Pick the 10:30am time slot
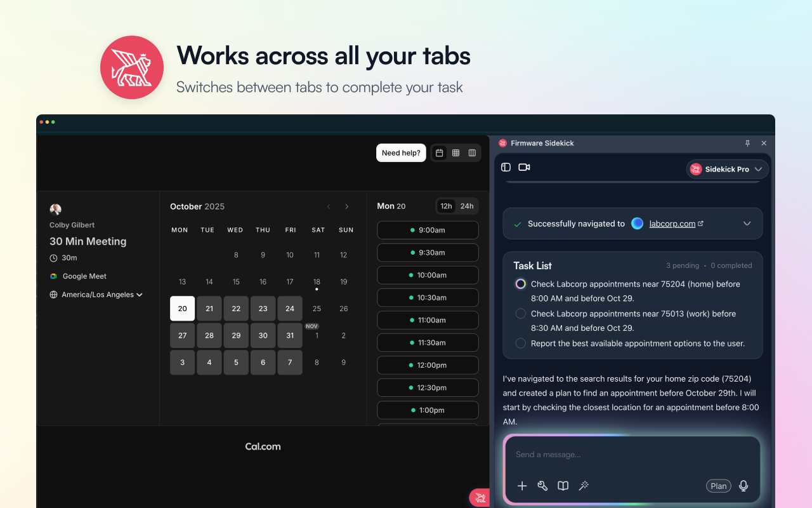This screenshot has width=812, height=508. tap(428, 298)
